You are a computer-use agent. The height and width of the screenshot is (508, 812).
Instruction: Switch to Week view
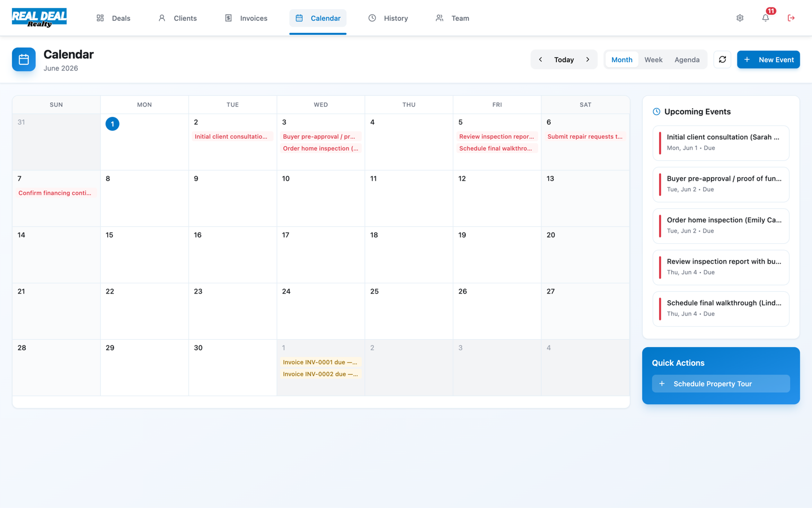(654, 59)
